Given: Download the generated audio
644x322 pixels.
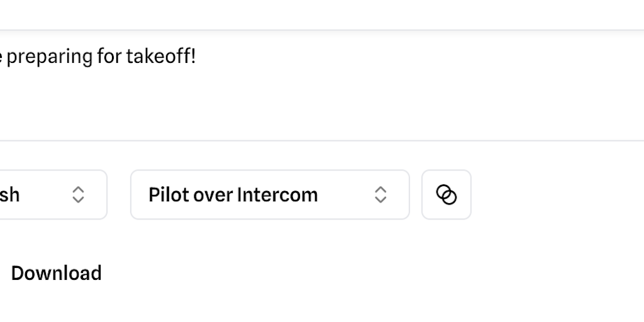Looking at the screenshot, I should 56,273.
